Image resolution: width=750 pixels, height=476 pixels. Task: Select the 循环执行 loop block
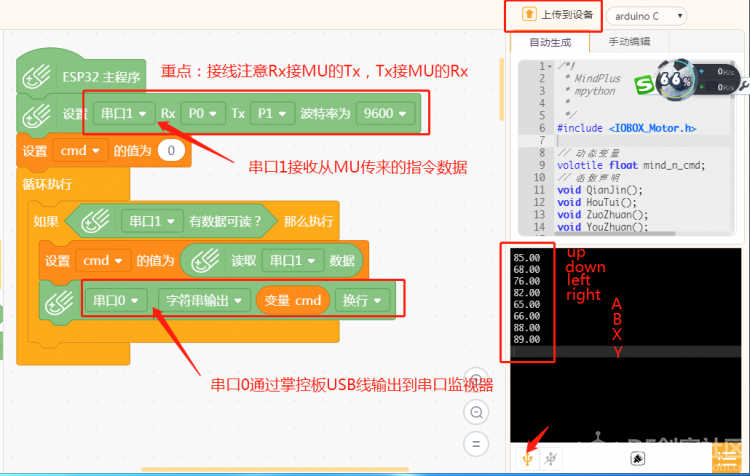[47, 184]
